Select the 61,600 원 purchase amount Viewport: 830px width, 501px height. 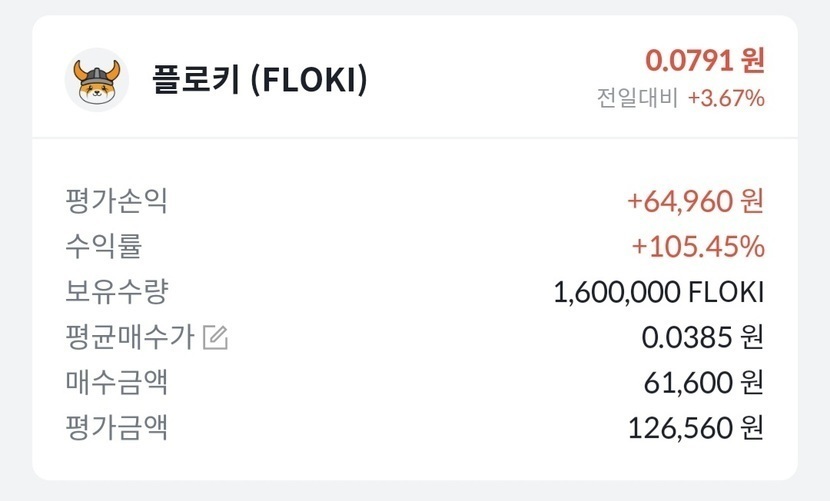coord(704,383)
